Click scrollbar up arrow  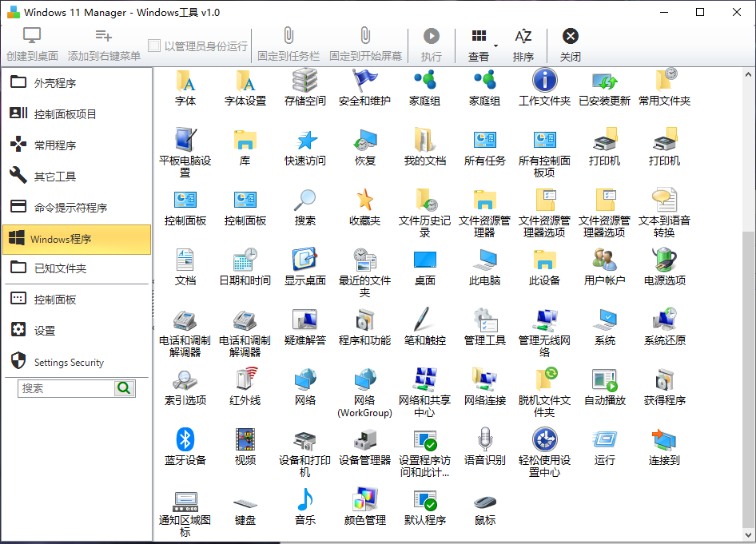click(748, 74)
